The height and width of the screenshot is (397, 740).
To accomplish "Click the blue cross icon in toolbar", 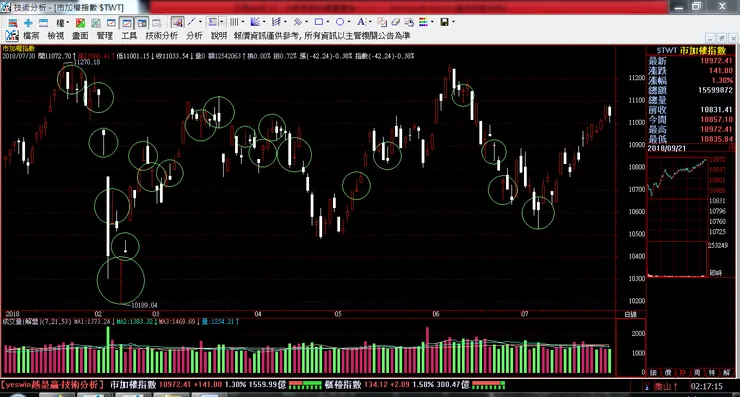I will tap(28, 23).
